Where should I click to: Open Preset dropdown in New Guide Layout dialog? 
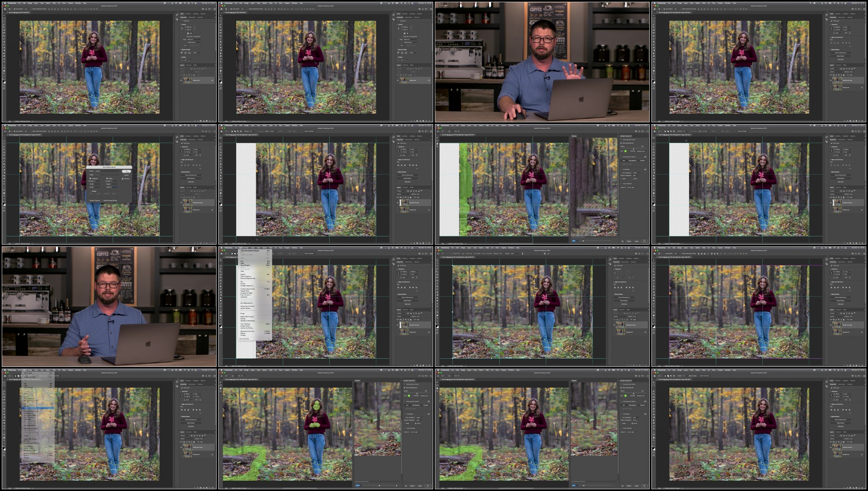point(107,171)
